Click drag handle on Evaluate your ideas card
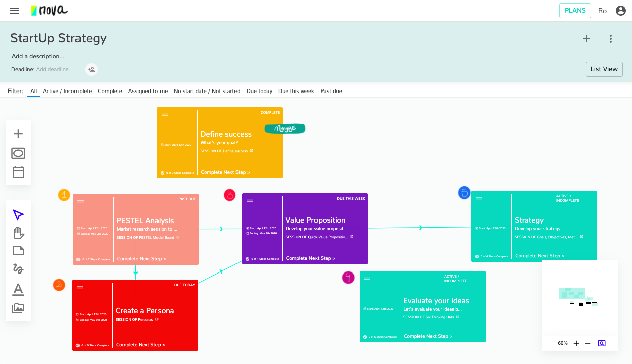 pyautogui.click(x=367, y=279)
